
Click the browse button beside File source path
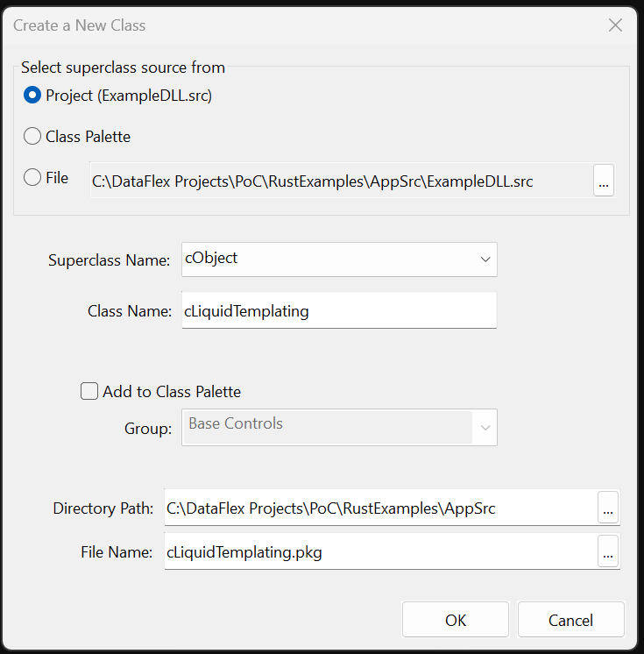pos(604,181)
